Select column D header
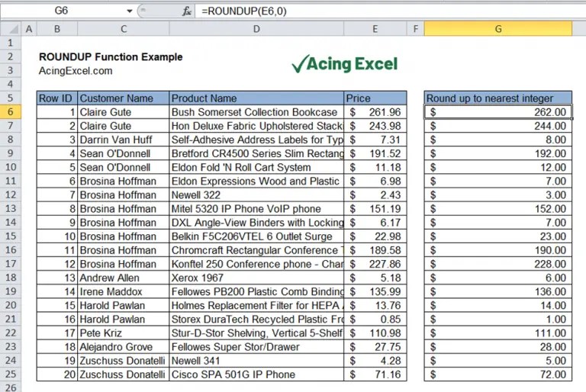This screenshot has width=586, height=392. [256, 29]
